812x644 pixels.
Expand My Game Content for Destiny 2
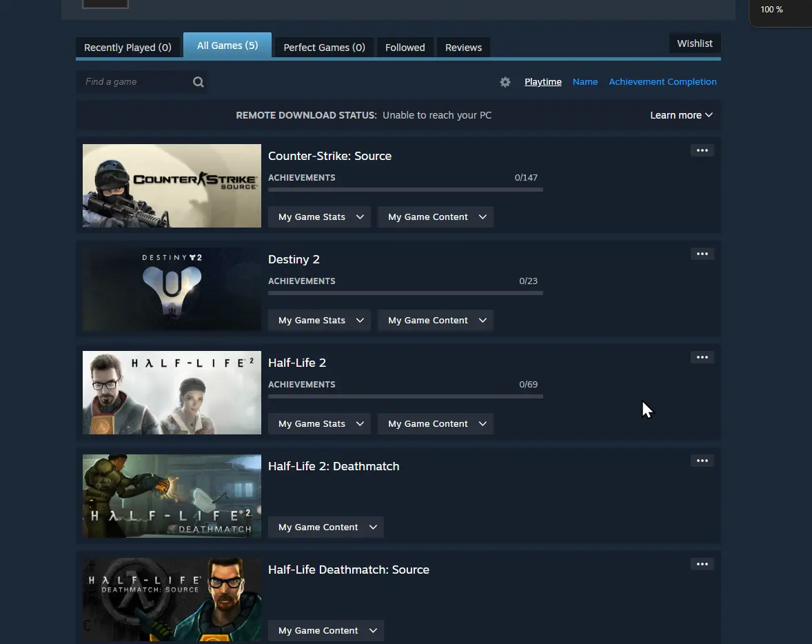pos(436,320)
